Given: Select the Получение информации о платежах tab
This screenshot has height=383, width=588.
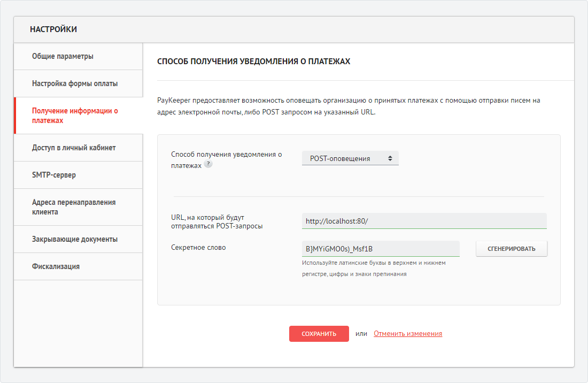Looking at the screenshot, I should (x=75, y=116).
